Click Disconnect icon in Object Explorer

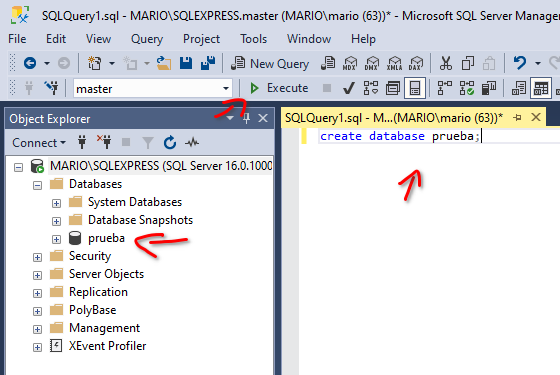pyautogui.click(x=104, y=142)
